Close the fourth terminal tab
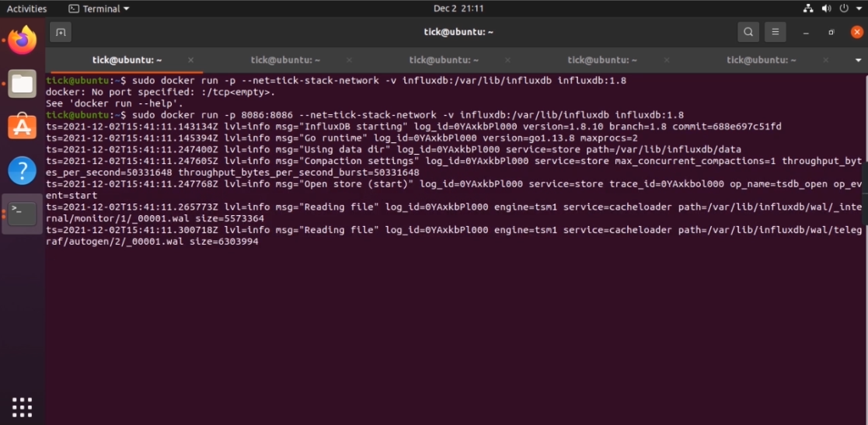This screenshot has height=425, width=868. [x=667, y=60]
